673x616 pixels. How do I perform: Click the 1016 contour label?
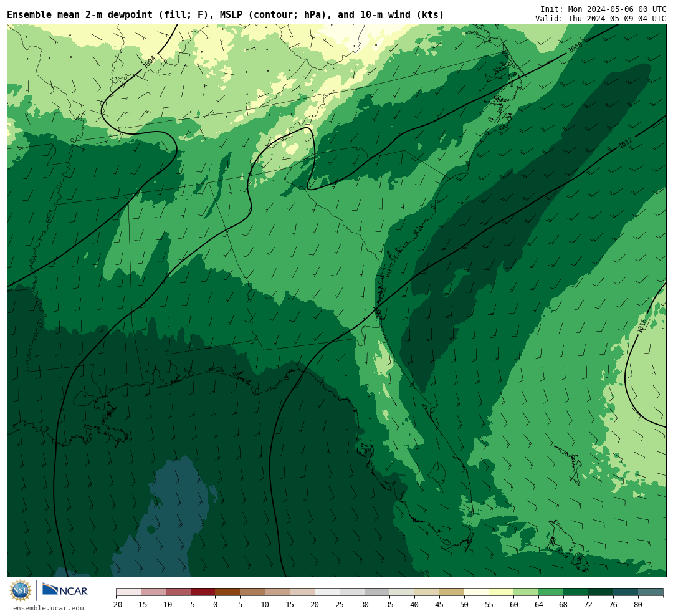click(642, 325)
